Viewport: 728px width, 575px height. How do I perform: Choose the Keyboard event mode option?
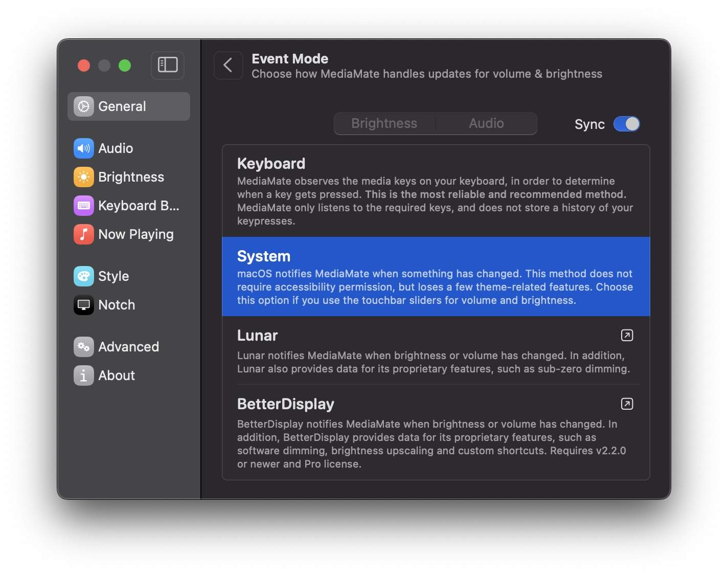436,191
